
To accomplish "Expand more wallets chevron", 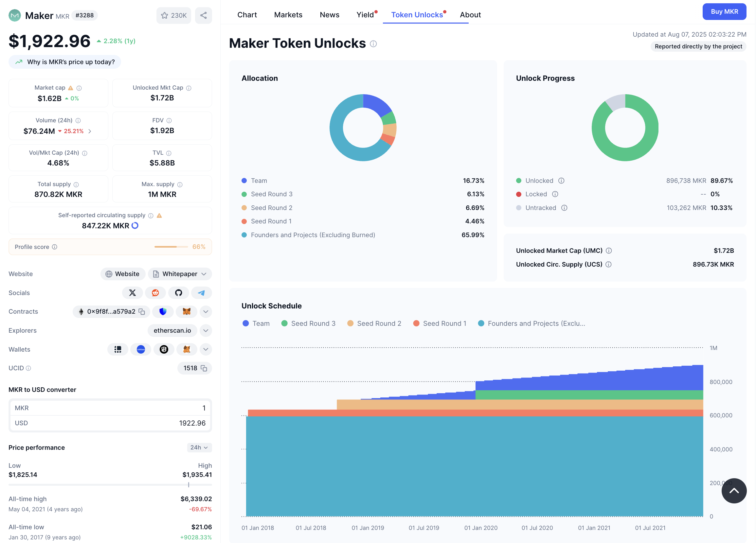I will pyautogui.click(x=206, y=349).
